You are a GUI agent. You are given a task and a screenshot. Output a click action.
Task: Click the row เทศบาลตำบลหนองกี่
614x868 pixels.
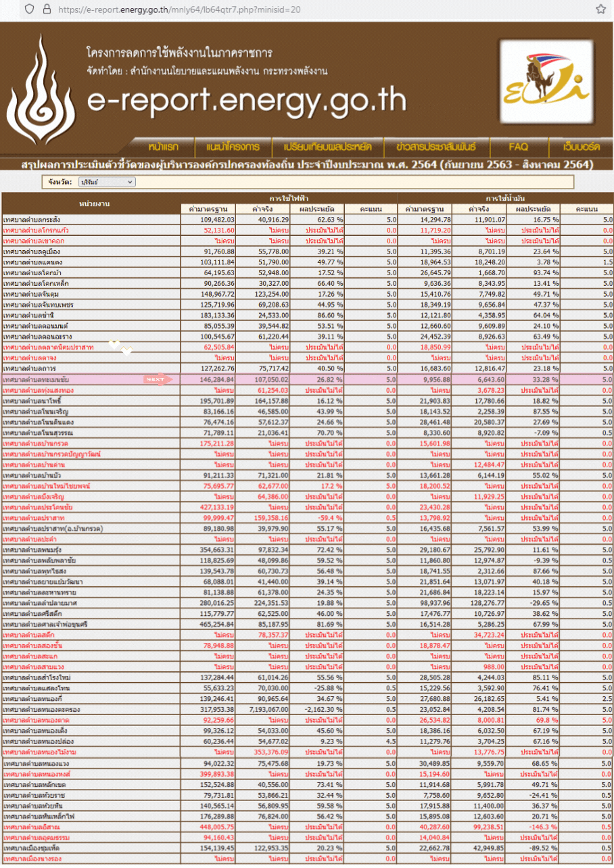click(307, 699)
